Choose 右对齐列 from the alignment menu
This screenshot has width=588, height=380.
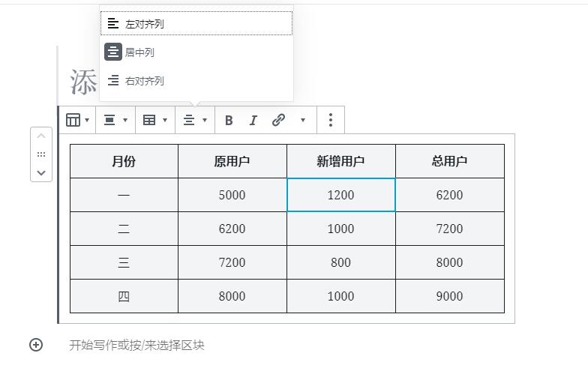pos(196,80)
